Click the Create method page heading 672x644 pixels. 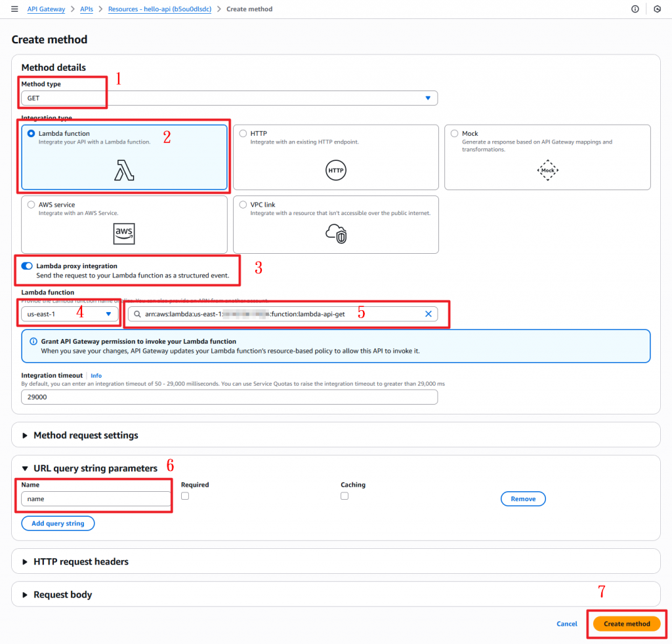tap(49, 39)
